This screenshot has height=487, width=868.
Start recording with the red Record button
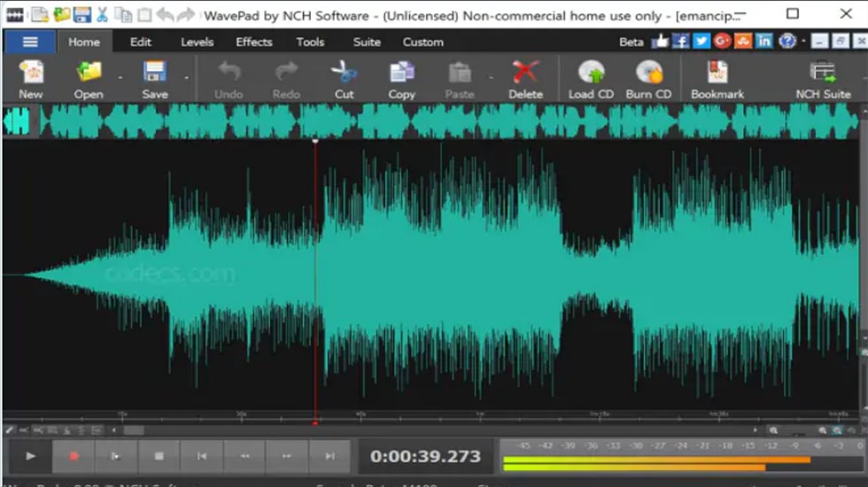(x=74, y=456)
